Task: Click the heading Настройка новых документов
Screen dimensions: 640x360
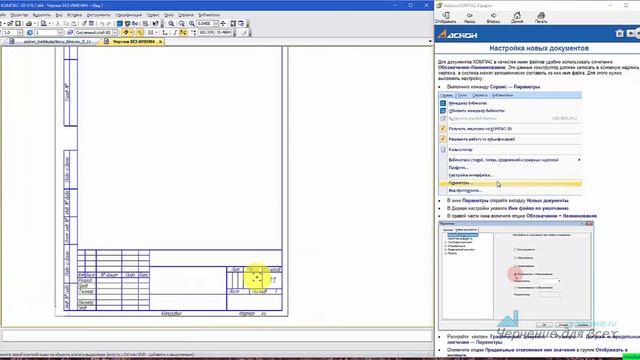Action: [x=539, y=48]
